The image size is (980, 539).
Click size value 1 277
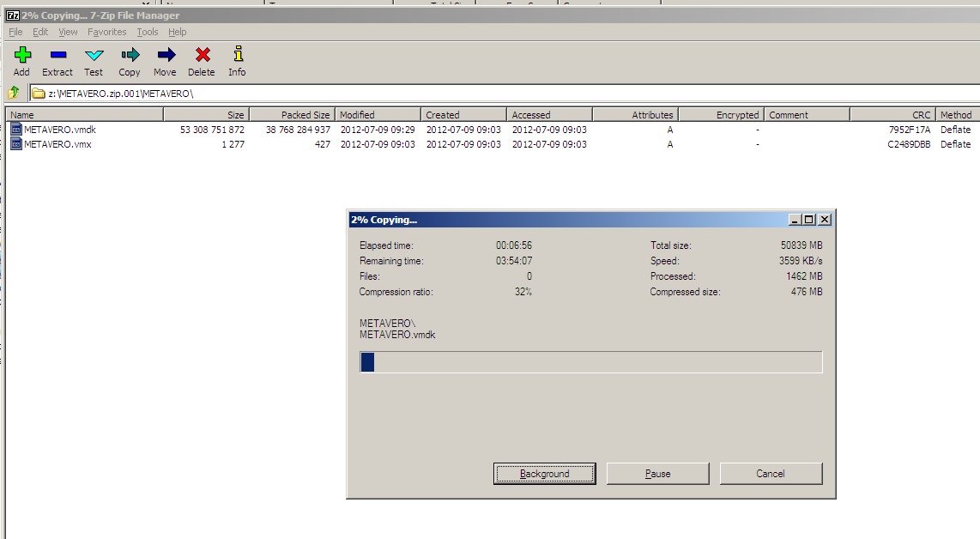[x=233, y=144]
